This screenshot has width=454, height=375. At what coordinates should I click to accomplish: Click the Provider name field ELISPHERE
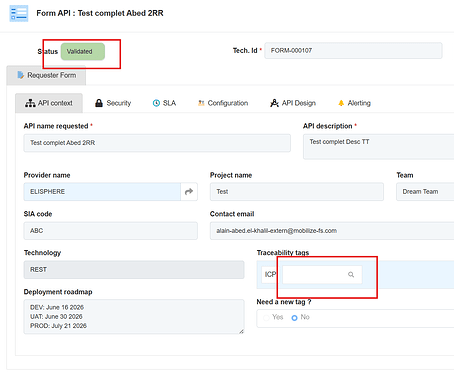[102, 192]
